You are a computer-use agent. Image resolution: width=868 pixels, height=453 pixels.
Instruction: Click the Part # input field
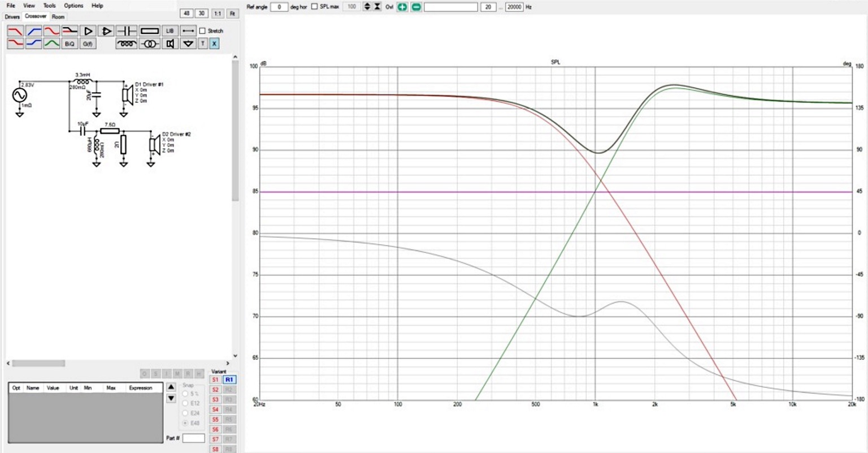click(193, 438)
